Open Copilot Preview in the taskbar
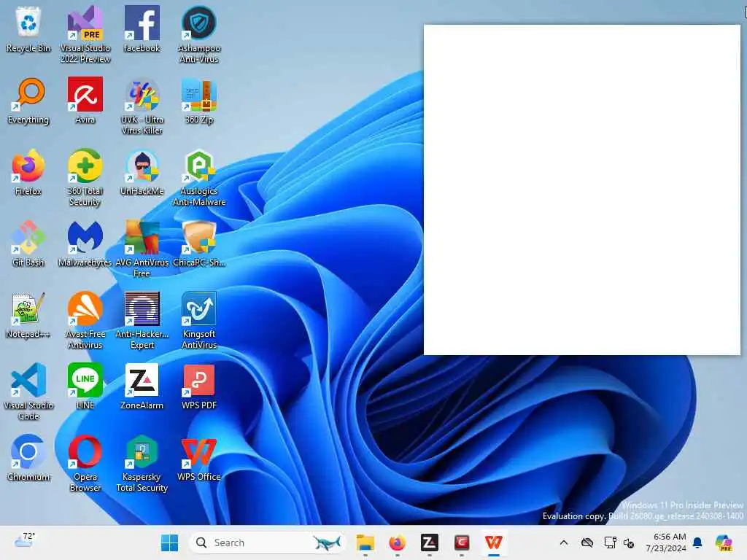The height and width of the screenshot is (560, 747). [x=724, y=542]
